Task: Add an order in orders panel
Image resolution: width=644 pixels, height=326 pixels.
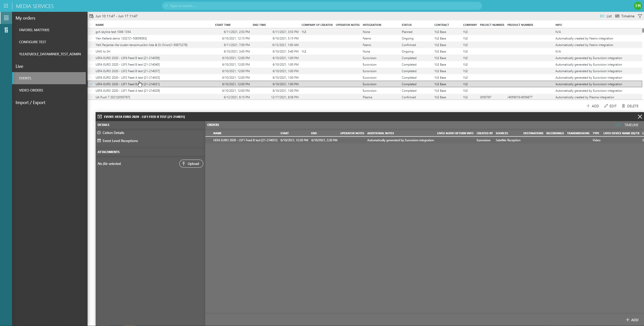Action: [x=632, y=320]
